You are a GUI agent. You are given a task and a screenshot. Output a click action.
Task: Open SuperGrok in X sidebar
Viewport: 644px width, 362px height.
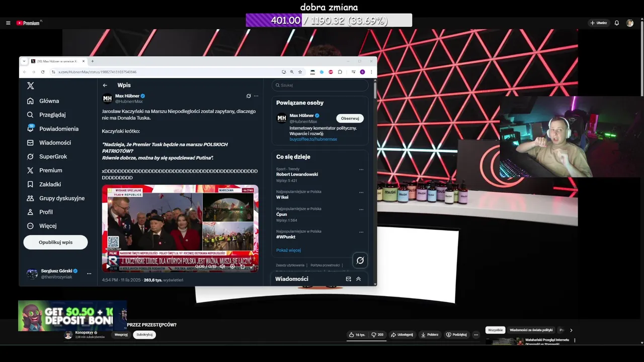coord(47,156)
